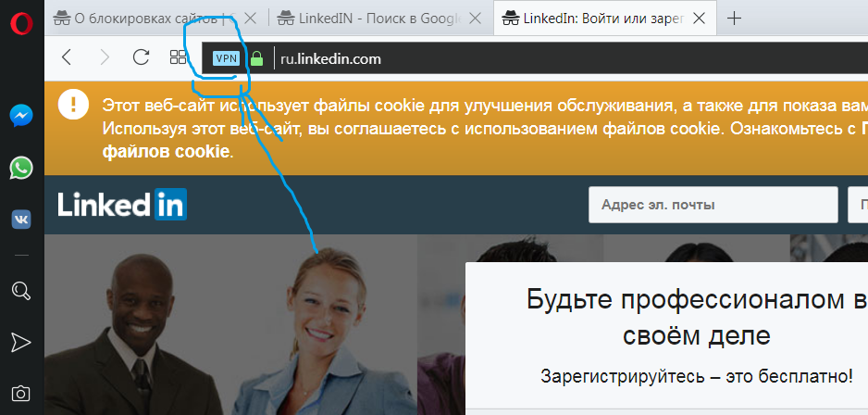
Task: Open Facebook Messenger in the sidebar
Action: (x=21, y=116)
